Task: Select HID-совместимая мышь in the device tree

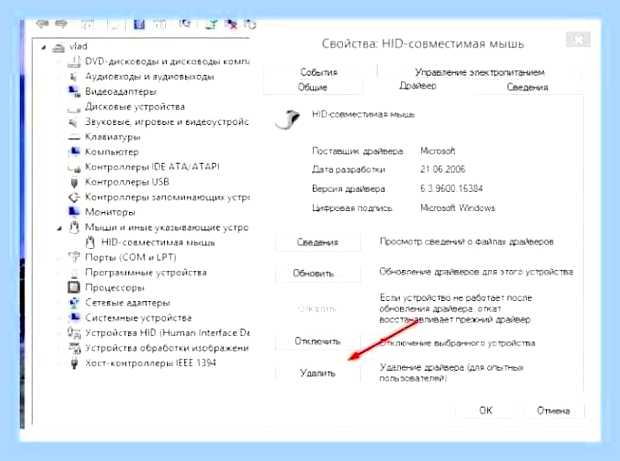Action: [158, 242]
